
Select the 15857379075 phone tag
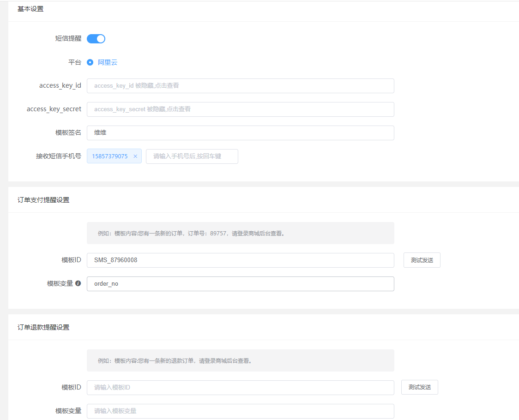(x=110, y=156)
